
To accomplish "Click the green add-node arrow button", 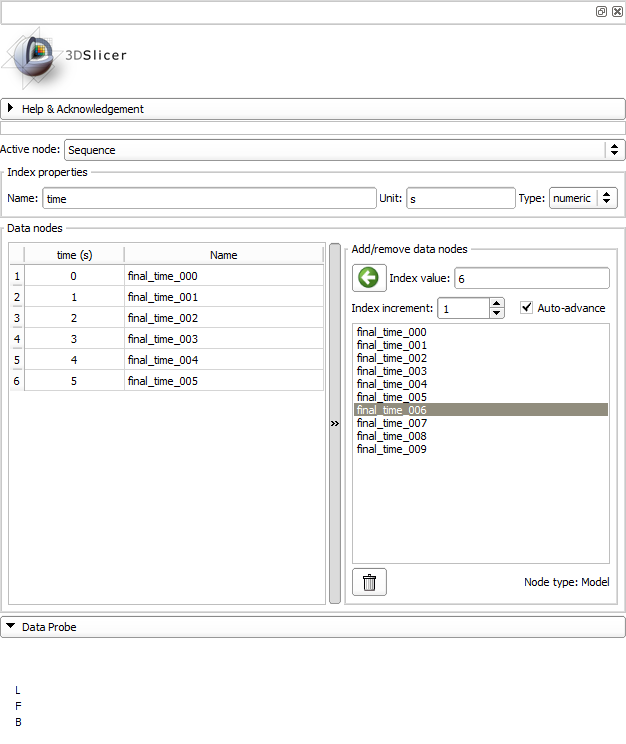I will pos(369,278).
